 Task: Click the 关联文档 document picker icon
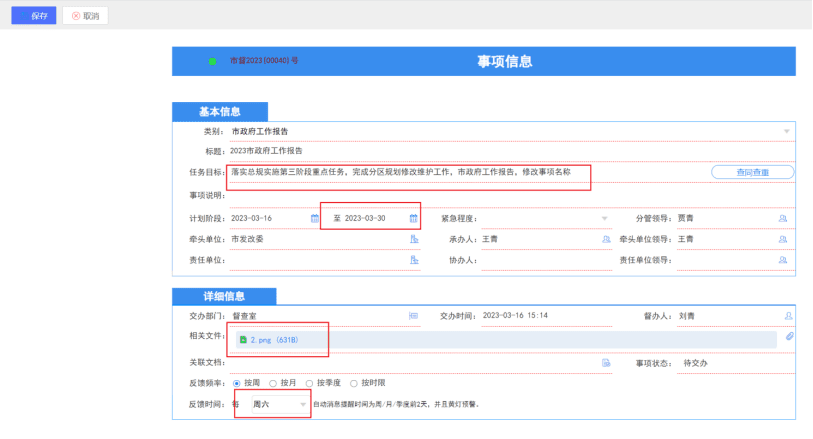click(606, 363)
